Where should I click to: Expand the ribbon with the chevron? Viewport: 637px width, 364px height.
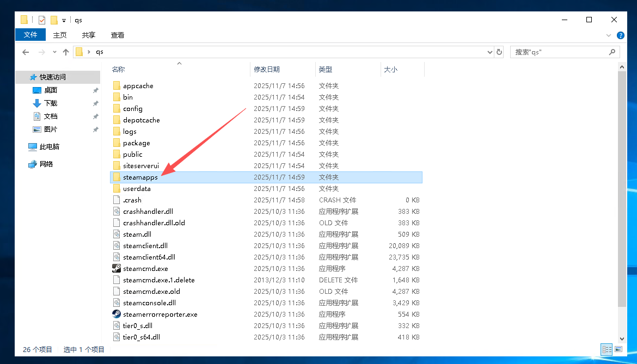[609, 35]
